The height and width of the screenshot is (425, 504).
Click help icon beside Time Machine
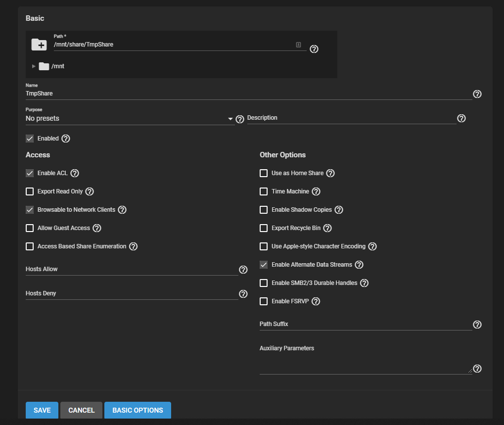click(316, 191)
